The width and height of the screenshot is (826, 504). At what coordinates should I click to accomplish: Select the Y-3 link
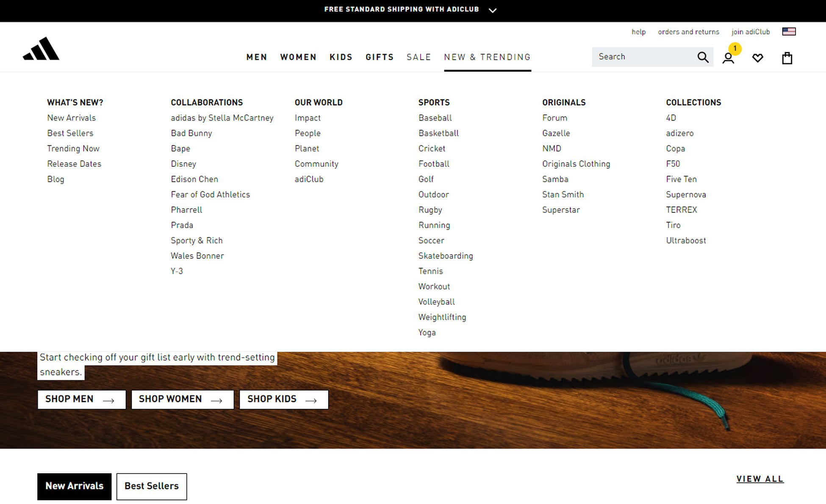click(177, 271)
